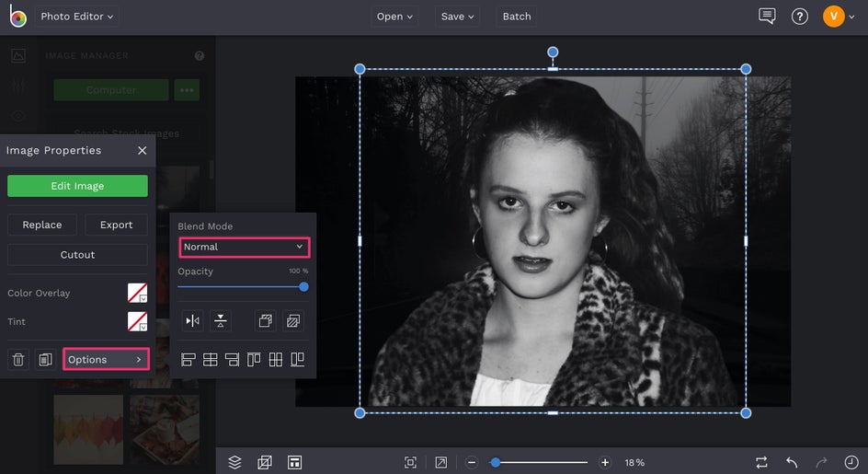Image resolution: width=868 pixels, height=474 pixels.
Task: Open the Layers panel in bottom toolbar
Action: [234, 462]
